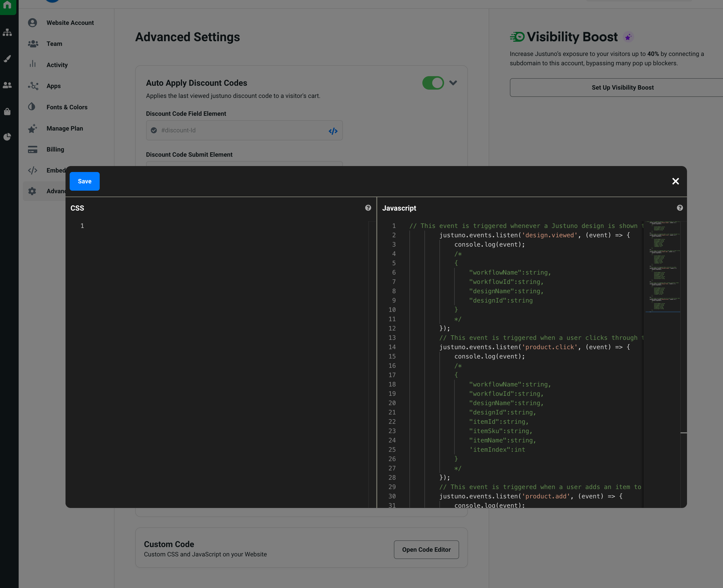Click the code icon in discount field
723x588 pixels.
(333, 131)
